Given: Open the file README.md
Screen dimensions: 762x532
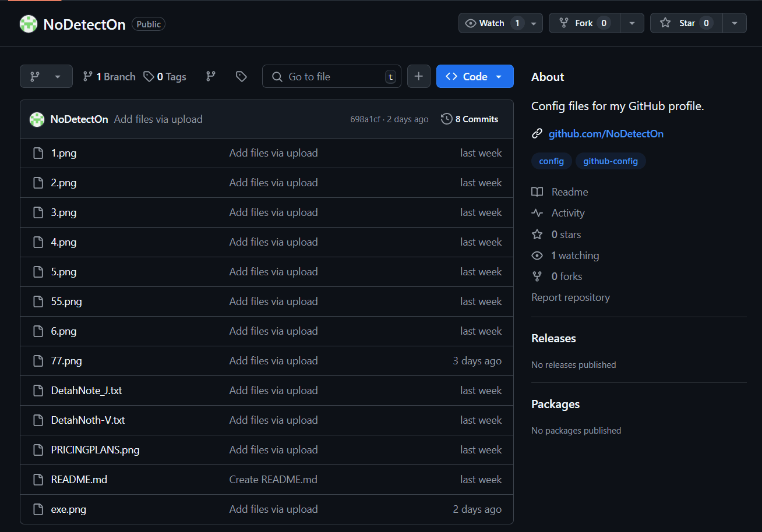Looking at the screenshot, I should coord(79,480).
